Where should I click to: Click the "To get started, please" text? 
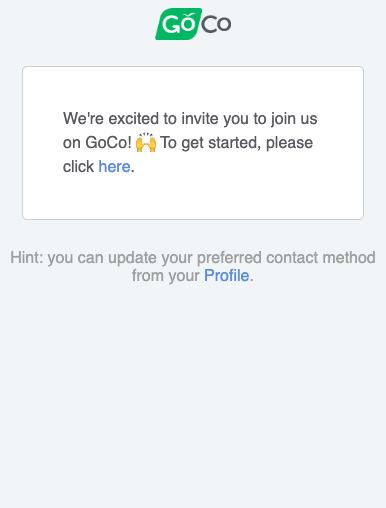click(x=237, y=143)
